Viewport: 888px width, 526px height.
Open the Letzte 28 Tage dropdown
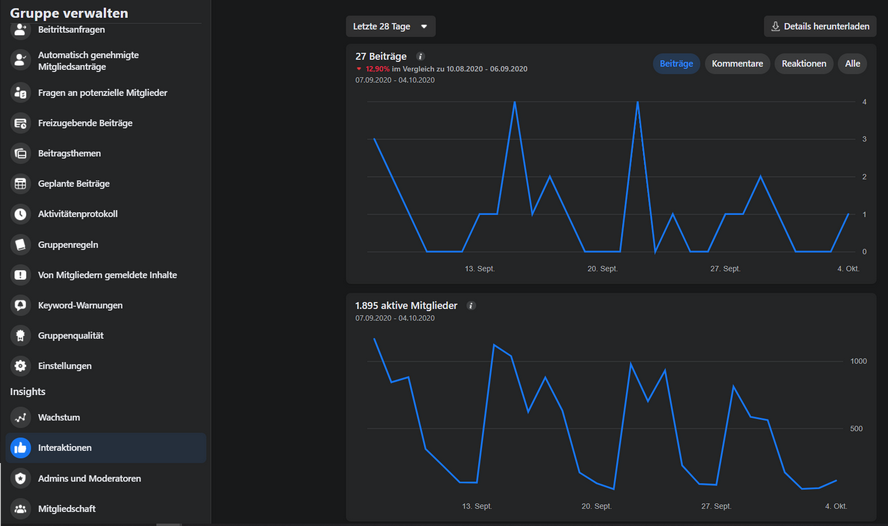pyautogui.click(x=390, y=27)
